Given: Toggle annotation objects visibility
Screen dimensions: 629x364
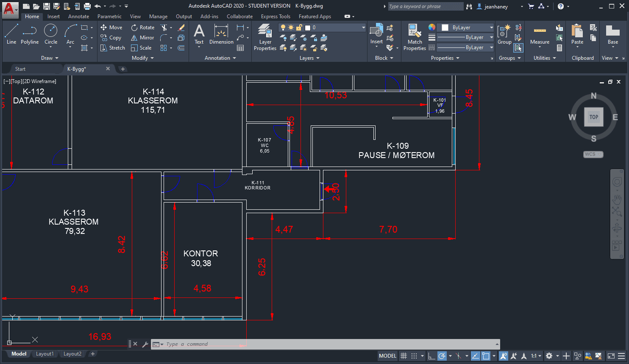Looking at the screenshot, I should pos(504,356).
